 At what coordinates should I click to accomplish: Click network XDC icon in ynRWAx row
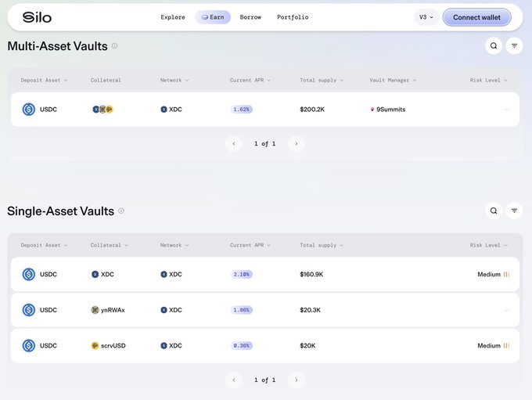[164, 310]
